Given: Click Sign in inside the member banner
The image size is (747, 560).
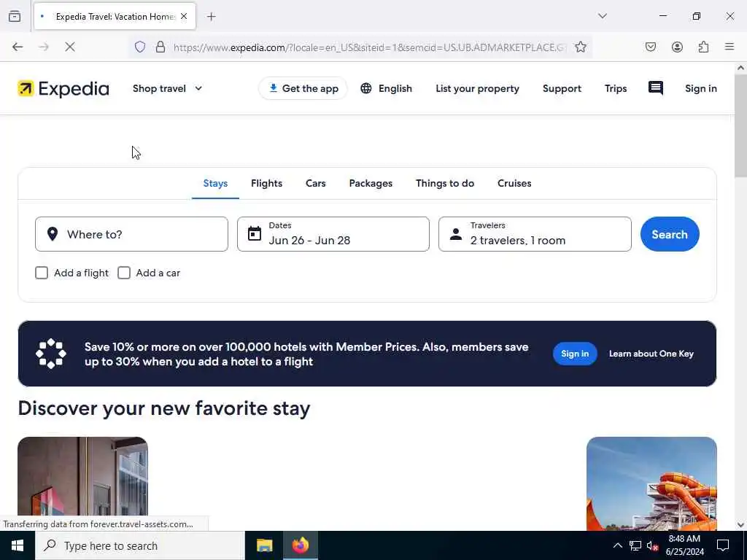Looking at the screenshot, I should click(575, 354).
